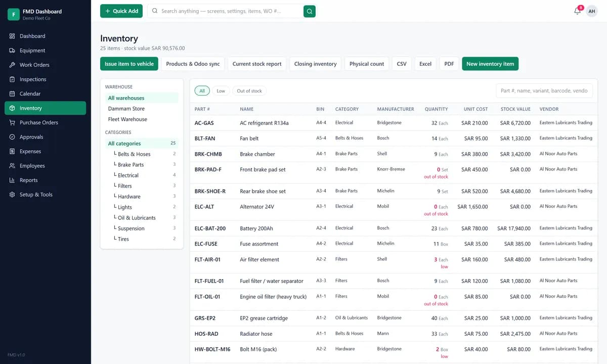Click the green search magnifier button
The width and height of the screenshot is (607, 364).
(310, 11)
